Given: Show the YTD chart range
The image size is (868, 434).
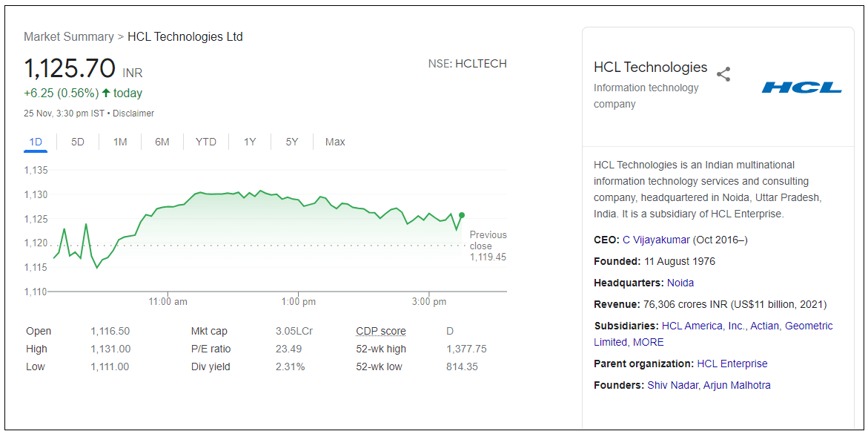Looking at the screenshot, I should tap(205, 142).
